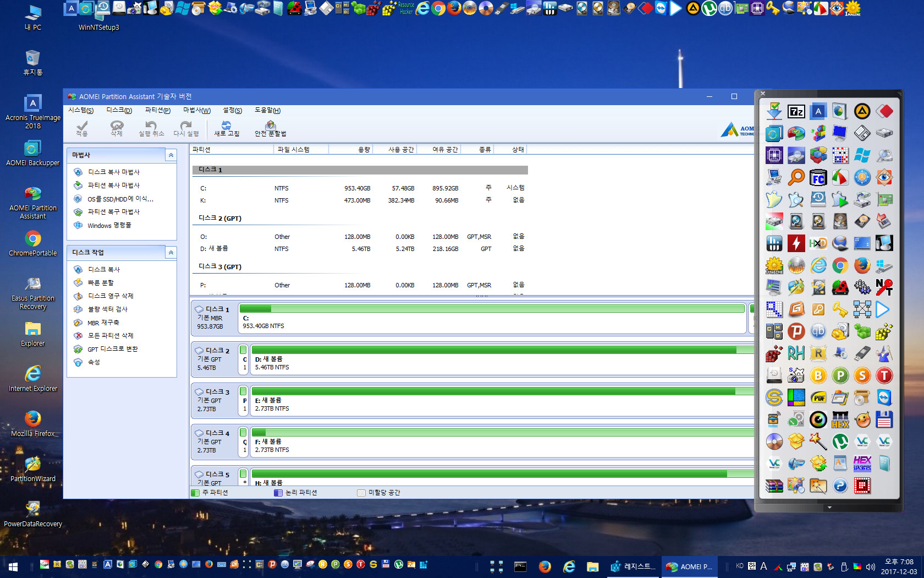Open ChromePortable desktop icon
Screen dimensions: 924x578
coord(33,243)
